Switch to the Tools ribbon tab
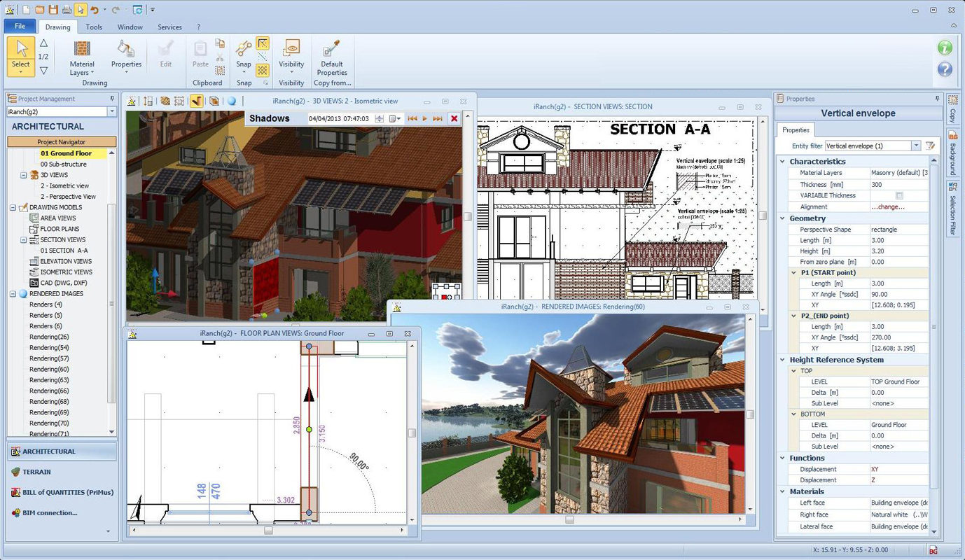This screenshot has width=965, height=560. tap(94, 27)
